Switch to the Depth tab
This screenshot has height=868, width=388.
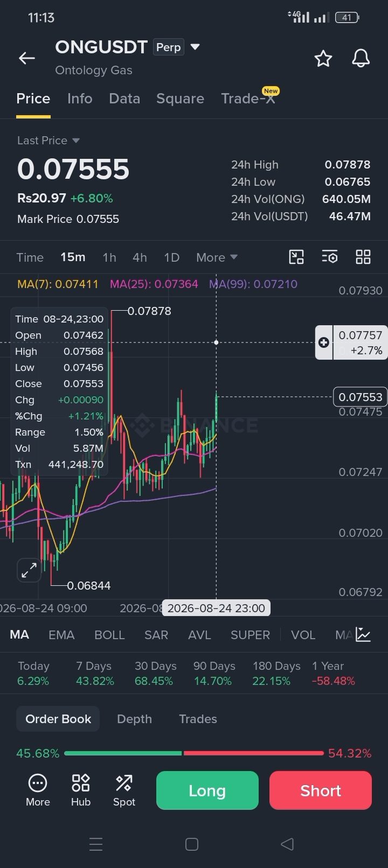[134, 719]
